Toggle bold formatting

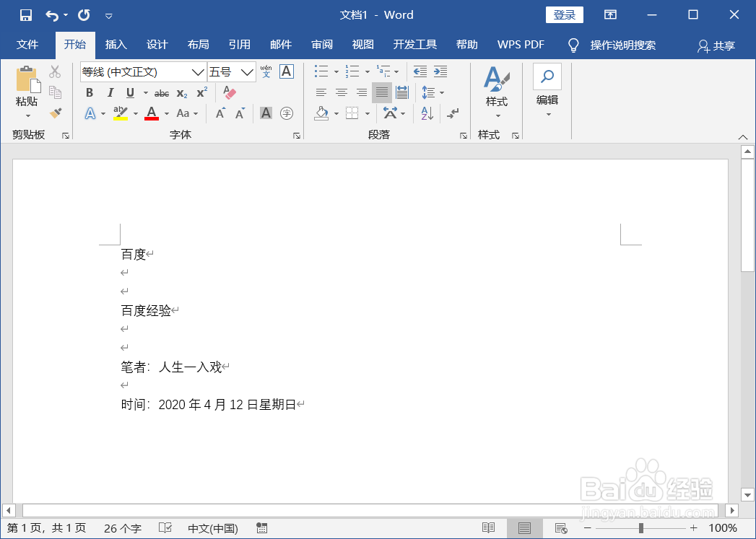pyautogui.click(x=90, y=92)
